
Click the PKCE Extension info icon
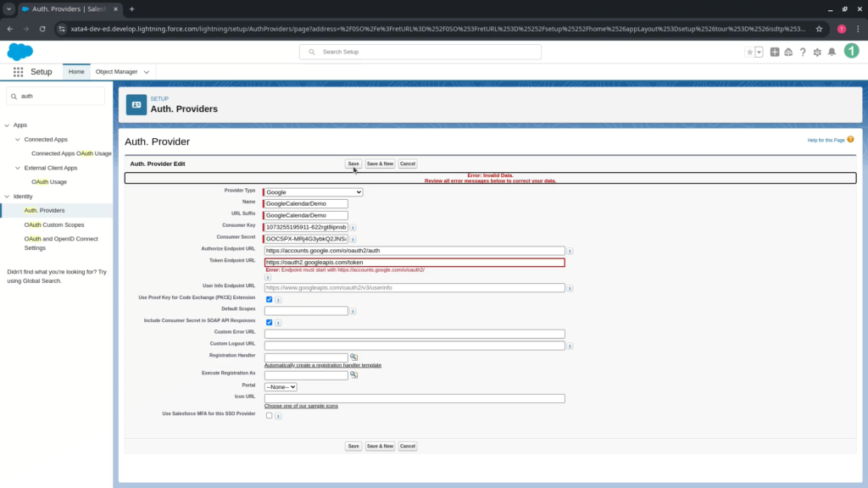click(278, 300)
